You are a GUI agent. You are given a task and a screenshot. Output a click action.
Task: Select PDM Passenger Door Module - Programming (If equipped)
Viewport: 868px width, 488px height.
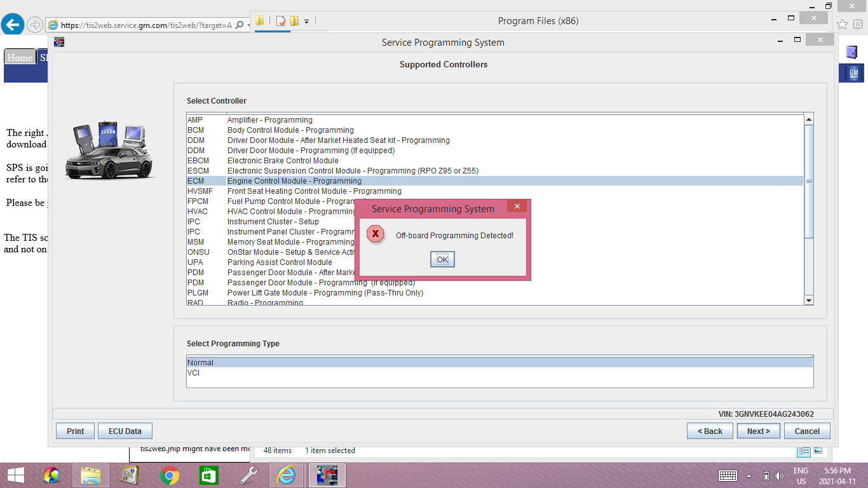[x=495, y=283]
